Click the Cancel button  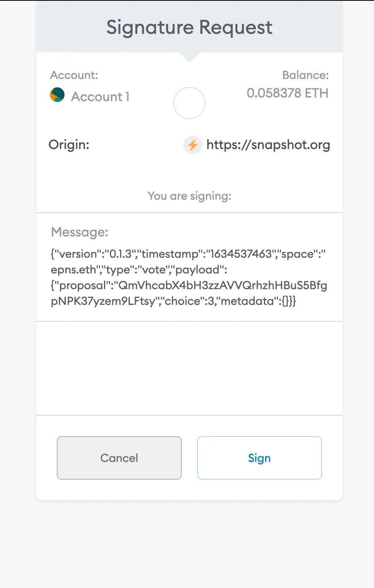(x=119, y=458)
